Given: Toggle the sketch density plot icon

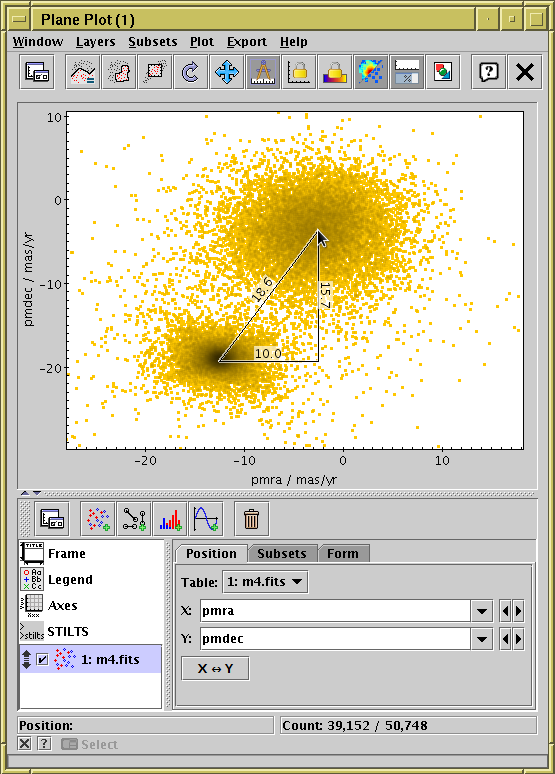Looking at the screenshot, I should pos(371,72).
